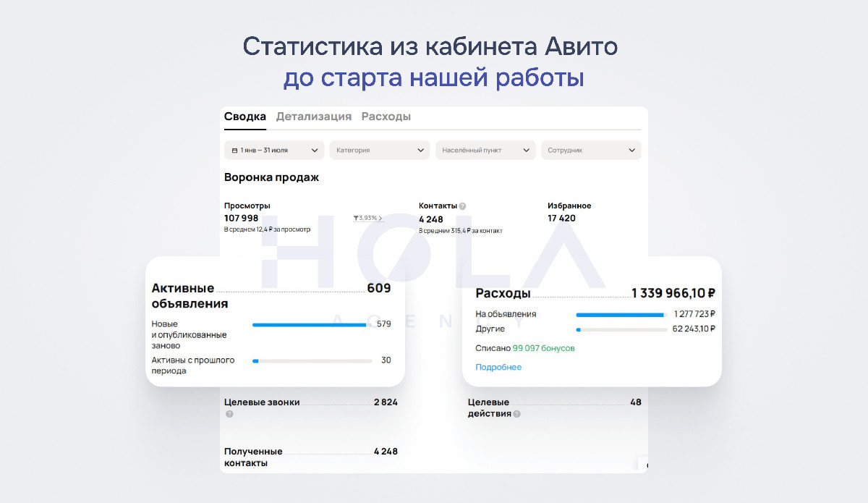This screenshot has width=868, height=503.
Task: Click the green 99 097 бонусов text
Action: point(544,348)
